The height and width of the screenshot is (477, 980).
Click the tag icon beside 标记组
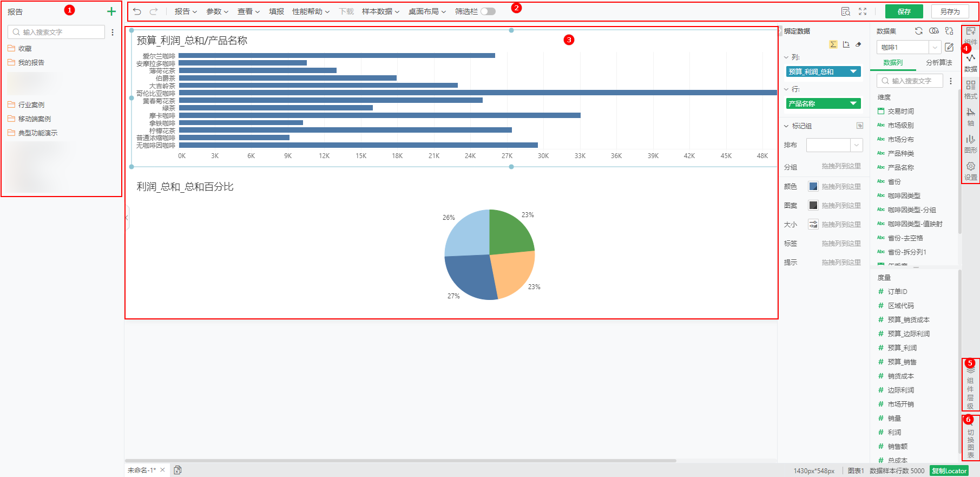click(860, 126)
